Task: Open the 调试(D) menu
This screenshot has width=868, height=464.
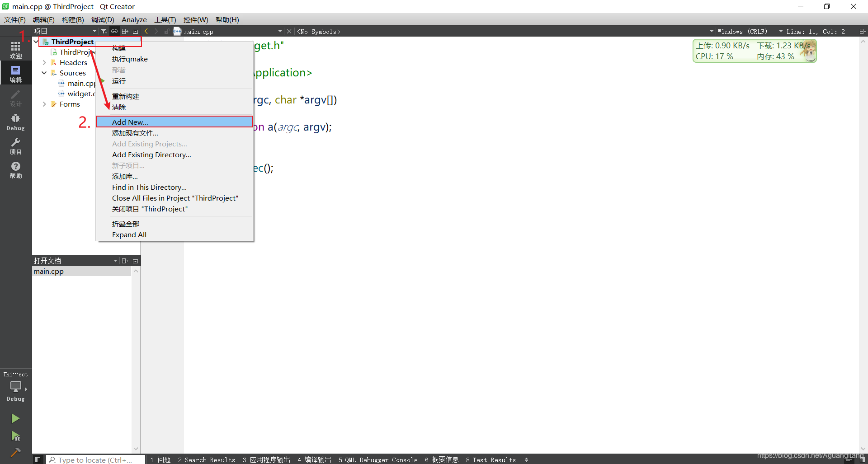Action: (103, 19)
